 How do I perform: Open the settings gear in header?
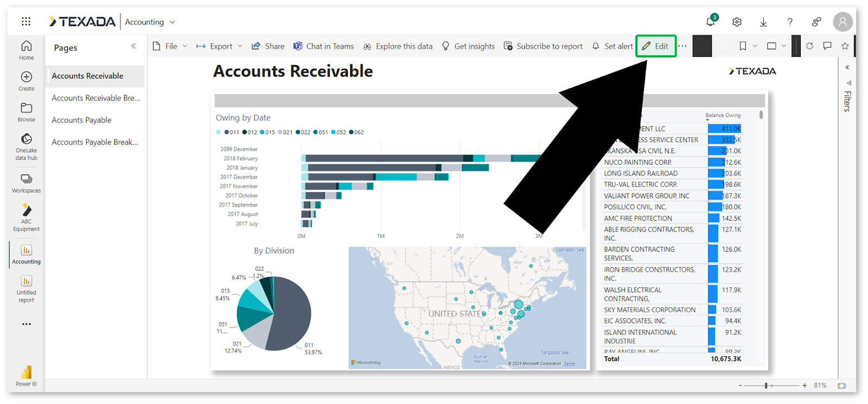click(737, 22)
